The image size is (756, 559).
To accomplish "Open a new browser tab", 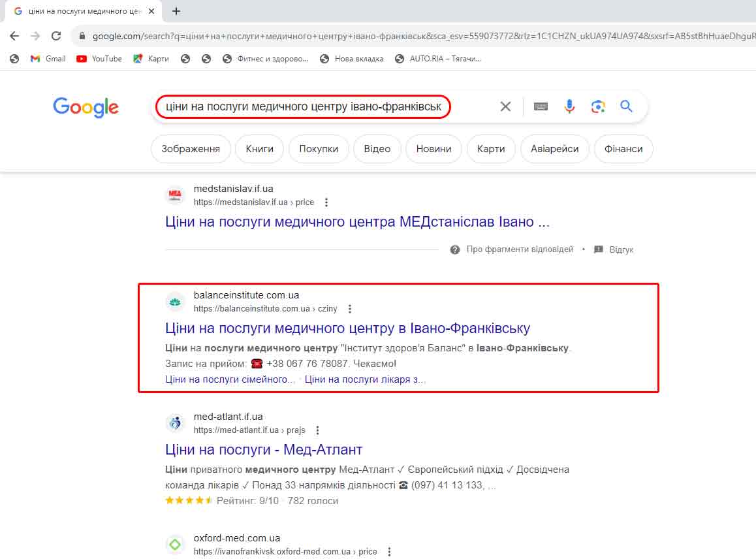I will [176, 11].
